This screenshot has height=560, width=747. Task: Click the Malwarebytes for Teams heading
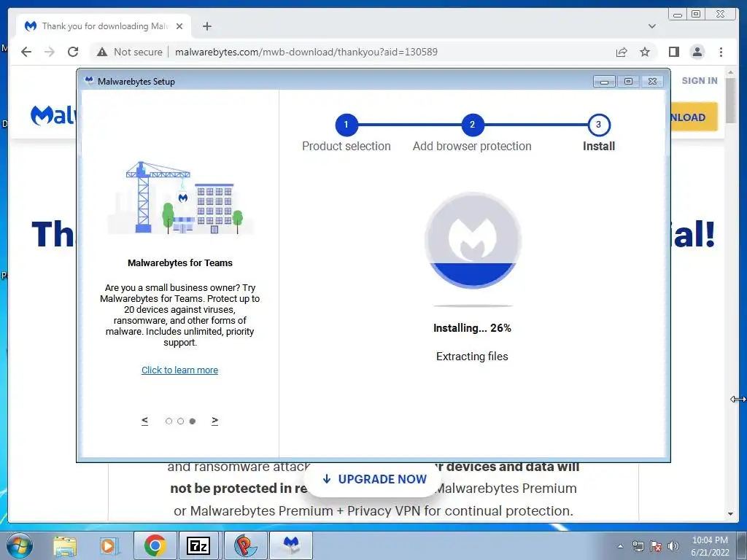click(x=180, y=262)
